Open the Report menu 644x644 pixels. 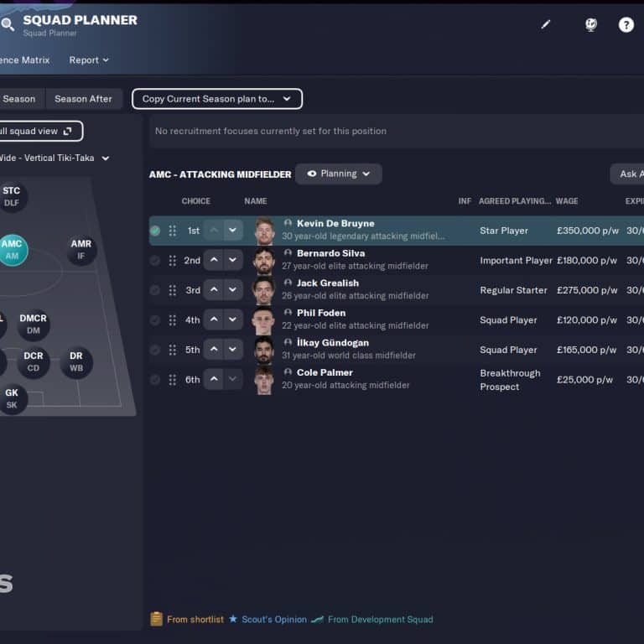[89, 60]
